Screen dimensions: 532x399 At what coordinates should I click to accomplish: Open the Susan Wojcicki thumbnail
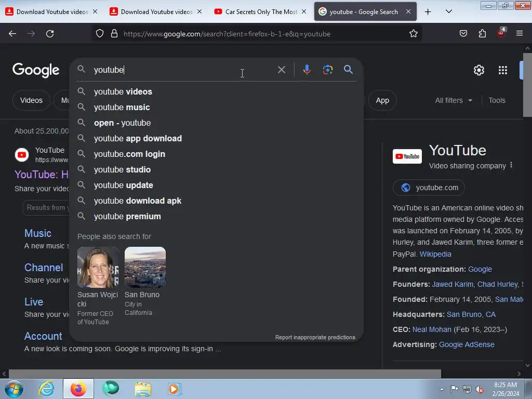98,268
